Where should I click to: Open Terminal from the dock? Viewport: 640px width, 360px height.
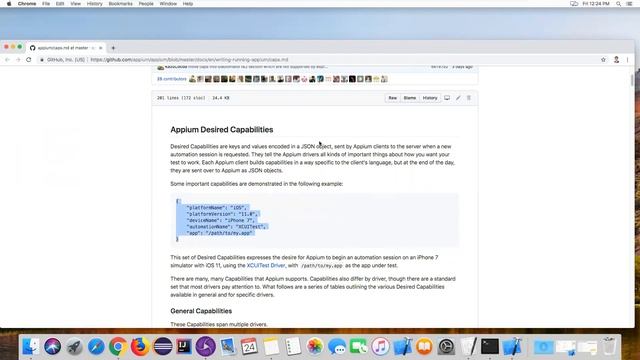coord(490,347)
